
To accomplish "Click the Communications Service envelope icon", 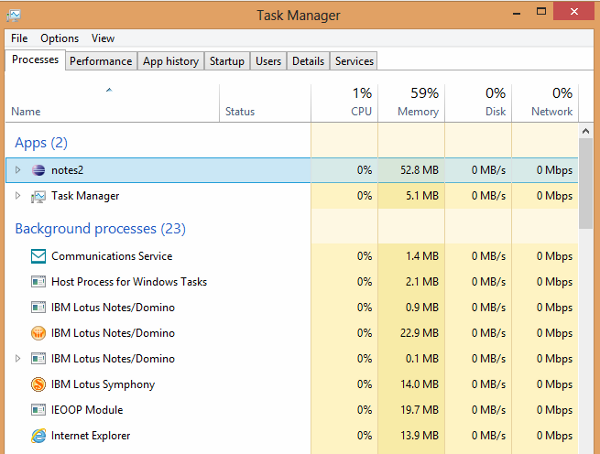I will (x=38, y=256).
